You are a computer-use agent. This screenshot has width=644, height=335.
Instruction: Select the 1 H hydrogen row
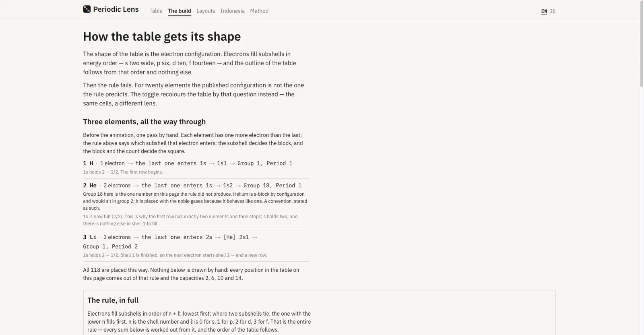click(196, 167)
